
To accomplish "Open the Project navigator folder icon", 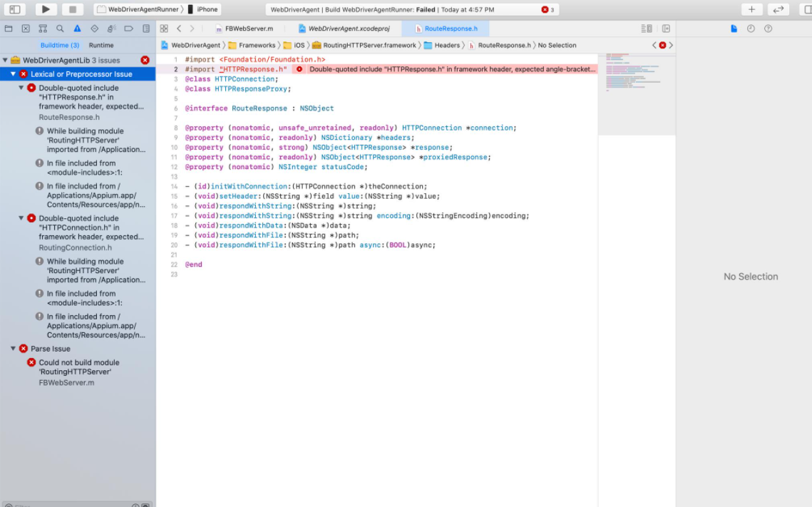I will click(9, 29).
